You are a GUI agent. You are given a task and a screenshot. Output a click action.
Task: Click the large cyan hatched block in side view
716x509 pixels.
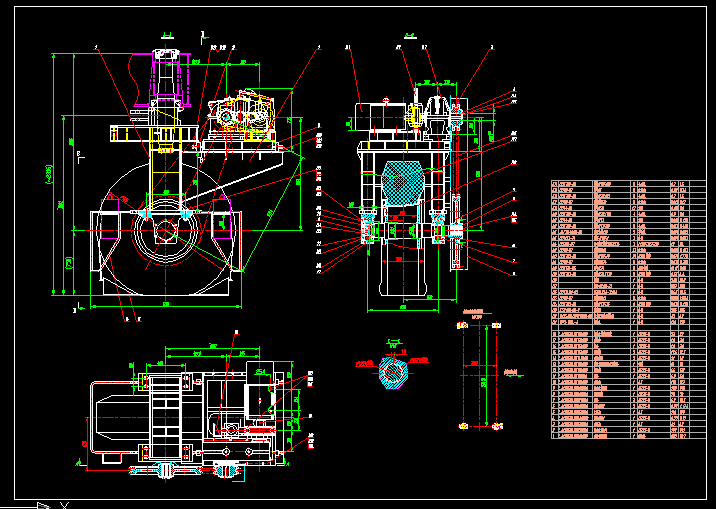click(403, 184)
